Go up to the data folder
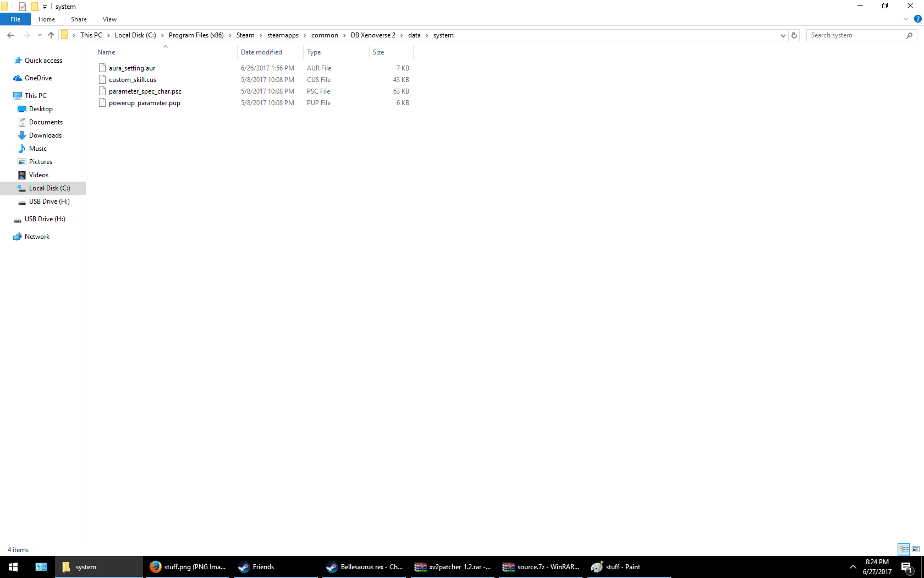 coord(51,35)
